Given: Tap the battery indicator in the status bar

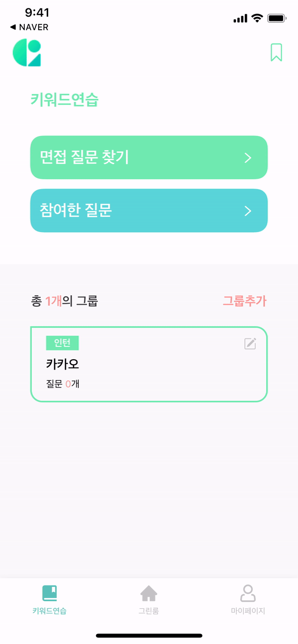Looking at the screenshot, I should click(277, 18).
